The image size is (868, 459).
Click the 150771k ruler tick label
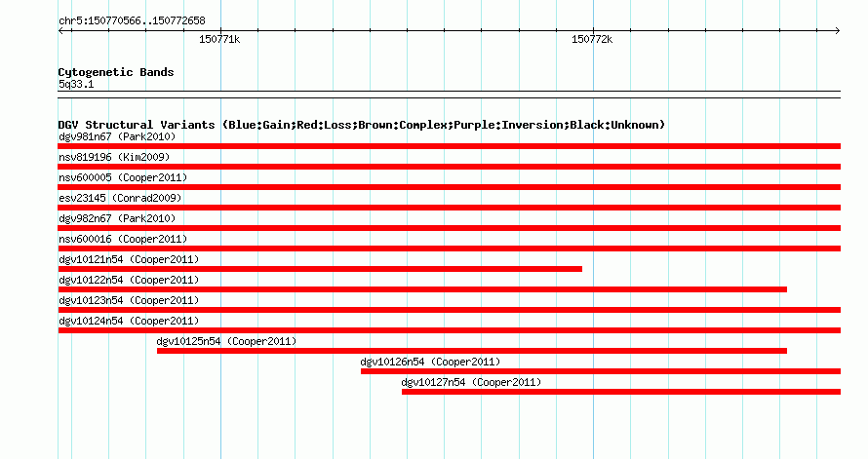tap(219, 39)
